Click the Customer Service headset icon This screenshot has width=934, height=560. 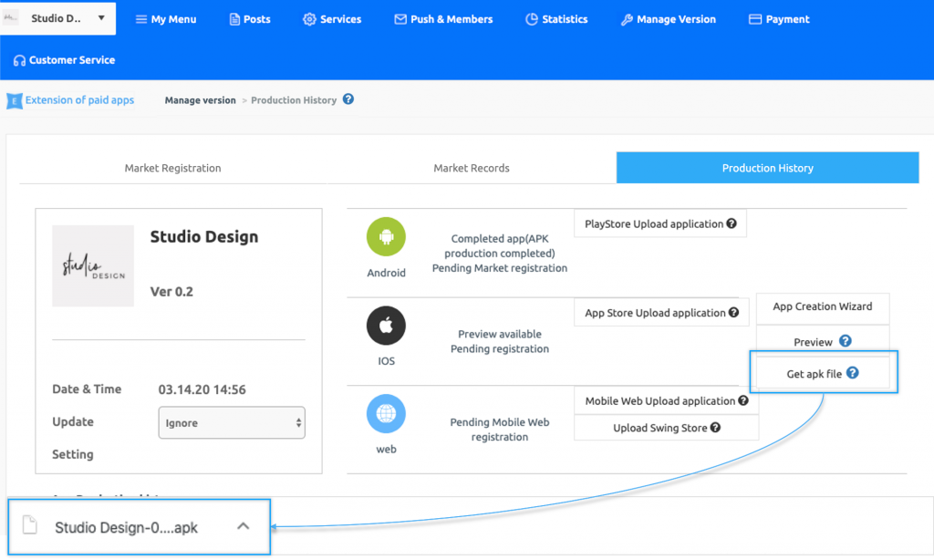(x=20, y=59)
